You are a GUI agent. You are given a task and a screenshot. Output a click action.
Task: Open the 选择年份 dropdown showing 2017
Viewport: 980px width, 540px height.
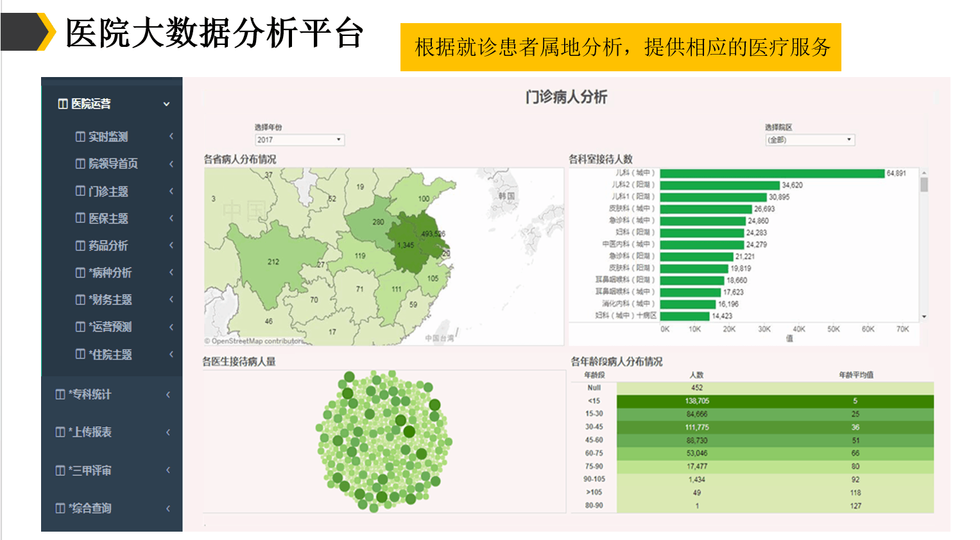point(300,140)
